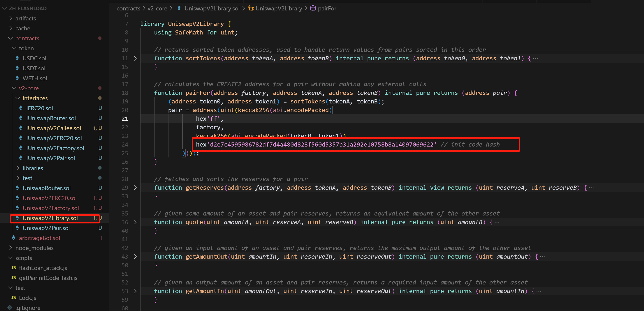This screenshot has height=311, width=644.
Task: Click the Solidity icon beside IUniswapV2Callee.sol
Action: point(21,128)
